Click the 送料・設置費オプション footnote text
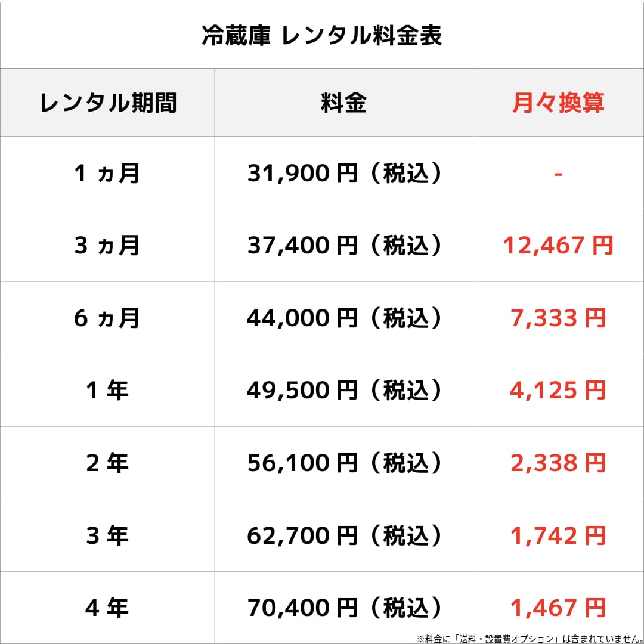Image resolution: width=644 pixels, height=644 pixels. pyautogui.click(x=507, y=639)
